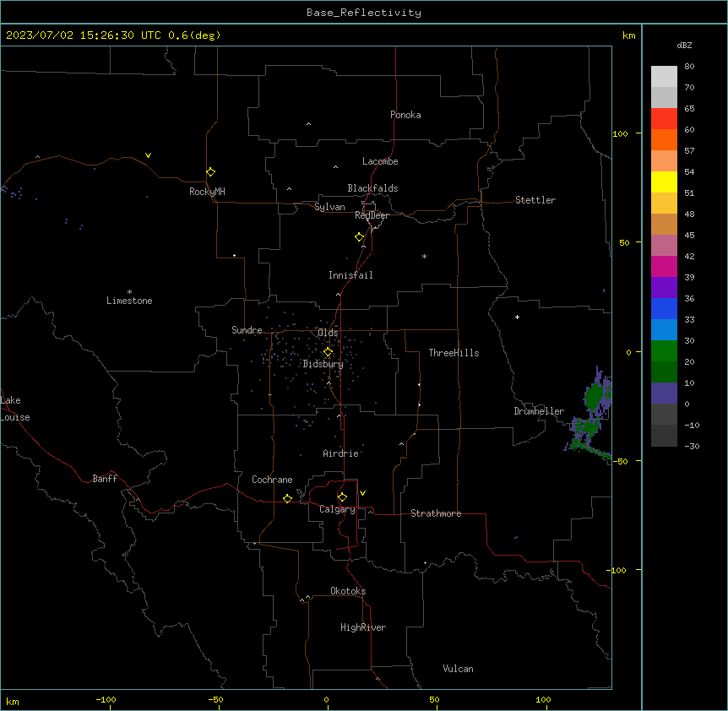The height and width of the screenshot is (711, 728).
Task: Click the Sundre label
Action: tap(247, 330)
